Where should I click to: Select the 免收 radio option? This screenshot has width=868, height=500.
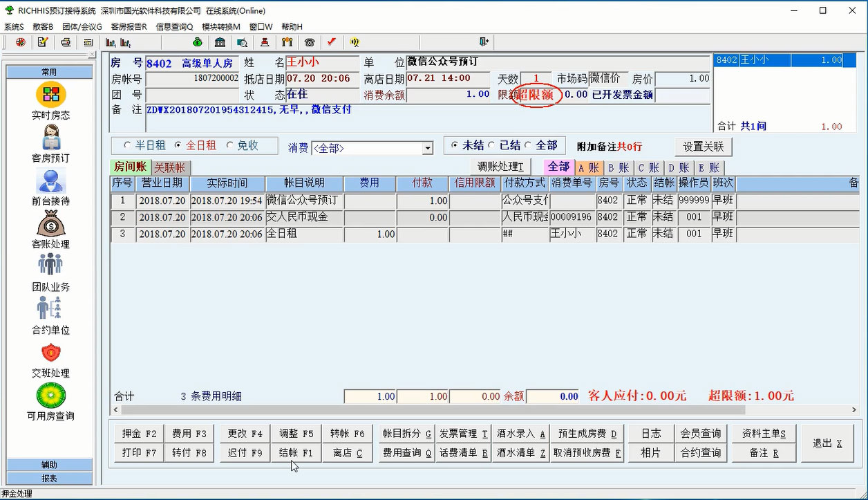(x=230, y=145)
